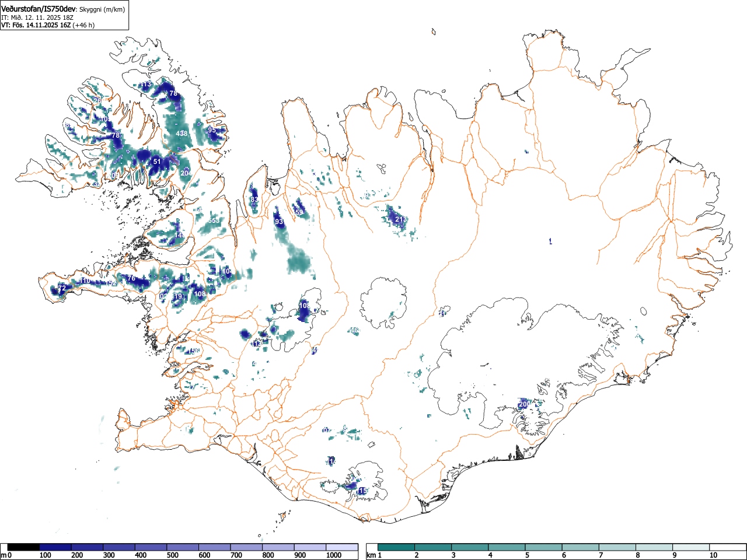Click the "Veðurstofan/IS750dev" title text
Screen dimensions: 747x560
pos(39,9)
